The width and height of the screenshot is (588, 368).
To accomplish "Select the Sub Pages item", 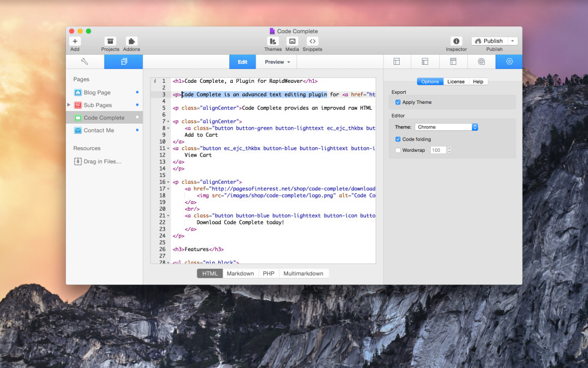I will (104, 105).
